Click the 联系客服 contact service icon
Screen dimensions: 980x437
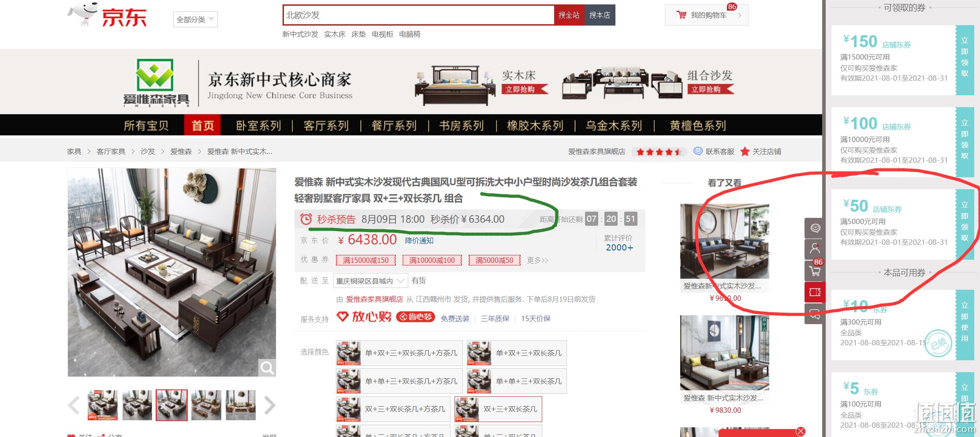tap(698, 151)
